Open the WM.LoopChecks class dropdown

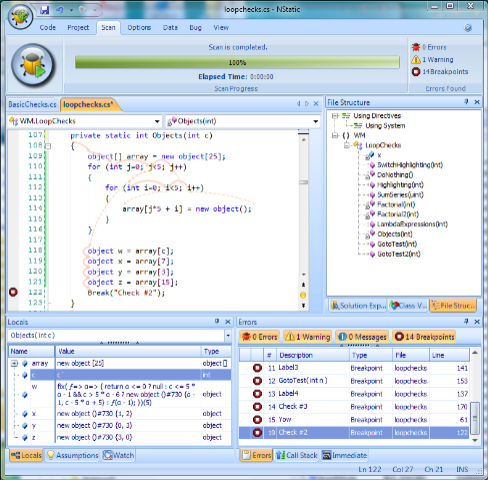click(x=157, y=121)
